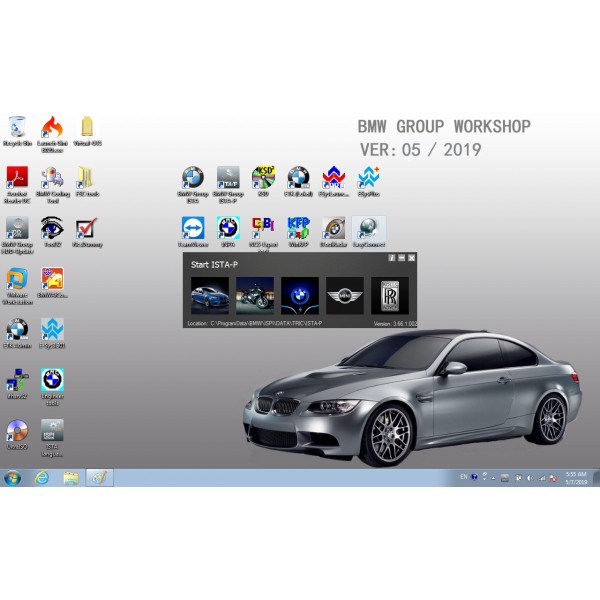This screenshot has height=600, width=600.
Task: Click the info button in Start ISTA-P window
Action: pyautogui.click(x=391, y=258)
